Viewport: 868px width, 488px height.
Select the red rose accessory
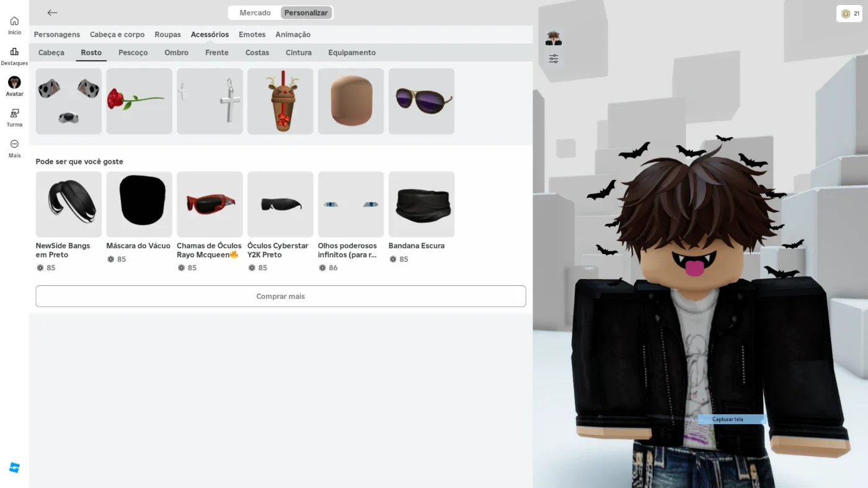pos(139,101)
